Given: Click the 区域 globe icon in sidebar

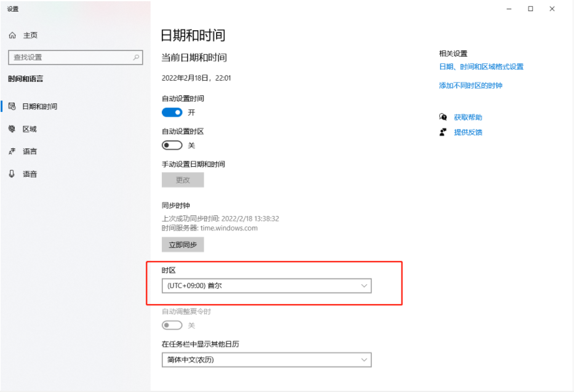Looking at the screenshot, I should point(12,129).
